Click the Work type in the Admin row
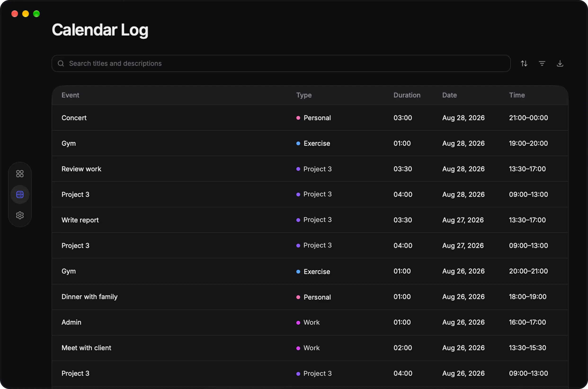The width and height of the screenshot is (588, 389). 312,322
